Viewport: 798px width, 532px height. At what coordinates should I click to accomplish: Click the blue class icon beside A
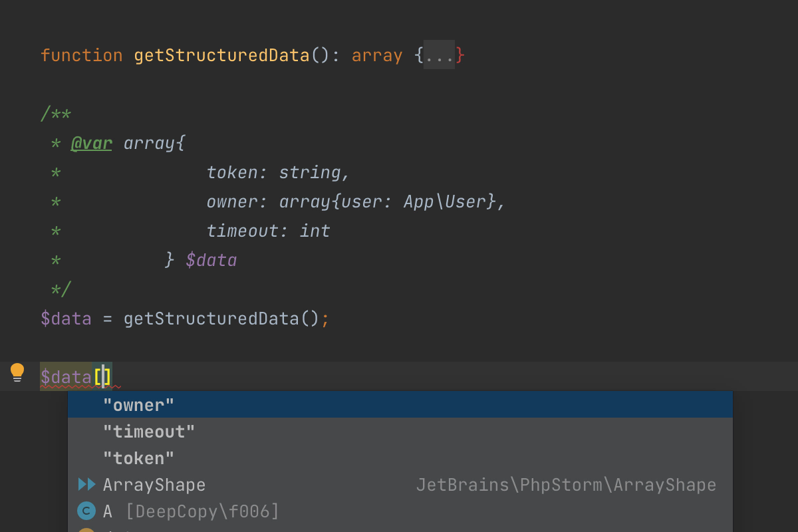click(86, 511)
